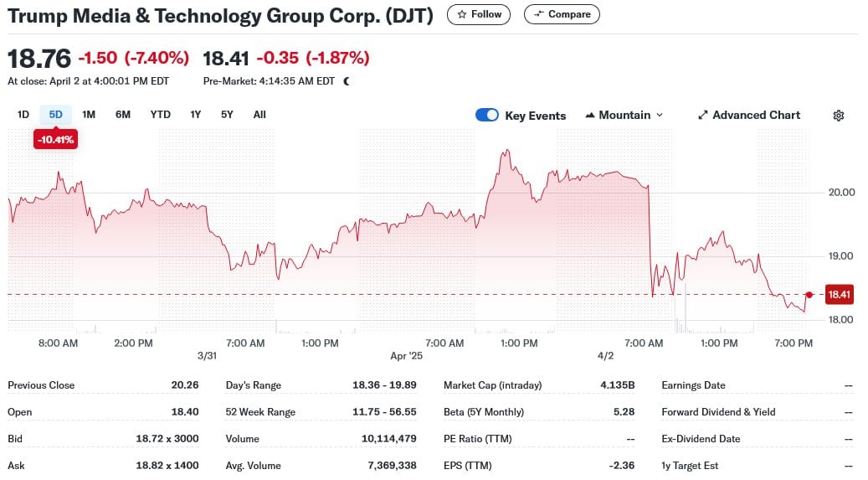Viewport: 868px width, 480px height.
Task: Click the Previous Close label
Action: click(x=41, y=385)
